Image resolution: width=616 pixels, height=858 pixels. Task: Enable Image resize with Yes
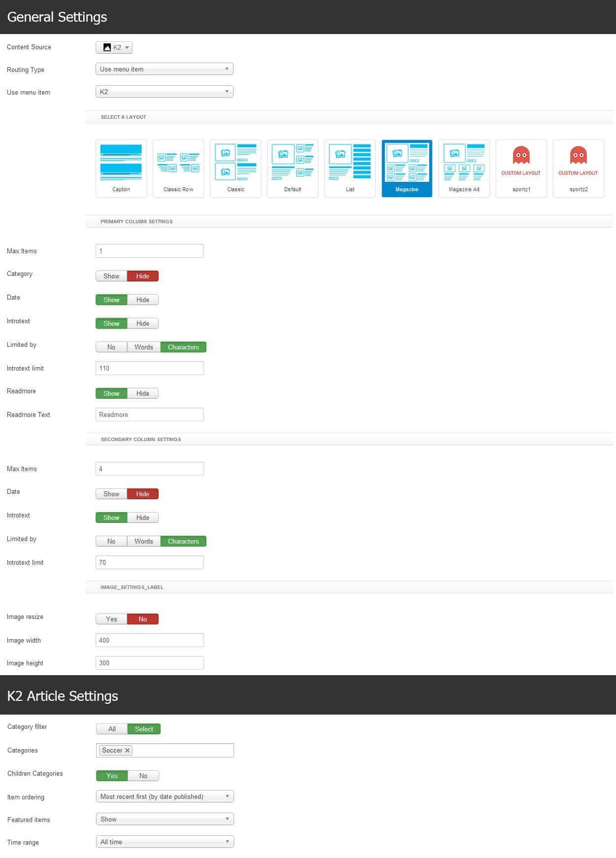click(111, 619)
